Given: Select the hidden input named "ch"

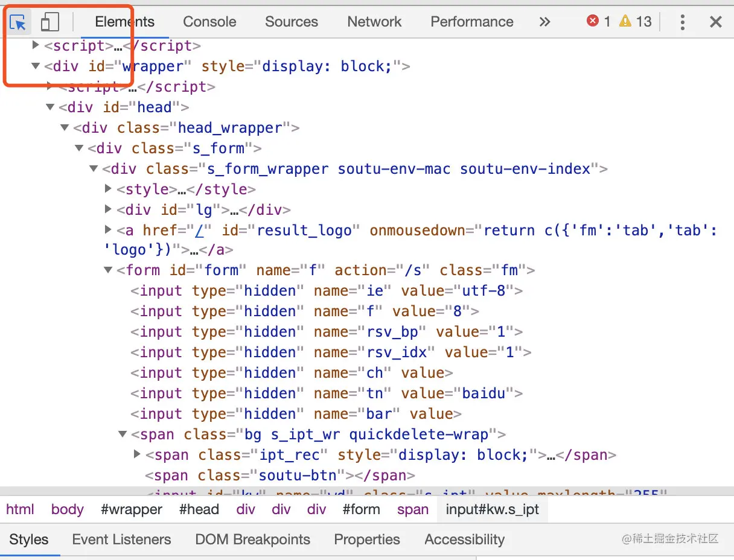Looking at the screenshot, I should point(292,373).
